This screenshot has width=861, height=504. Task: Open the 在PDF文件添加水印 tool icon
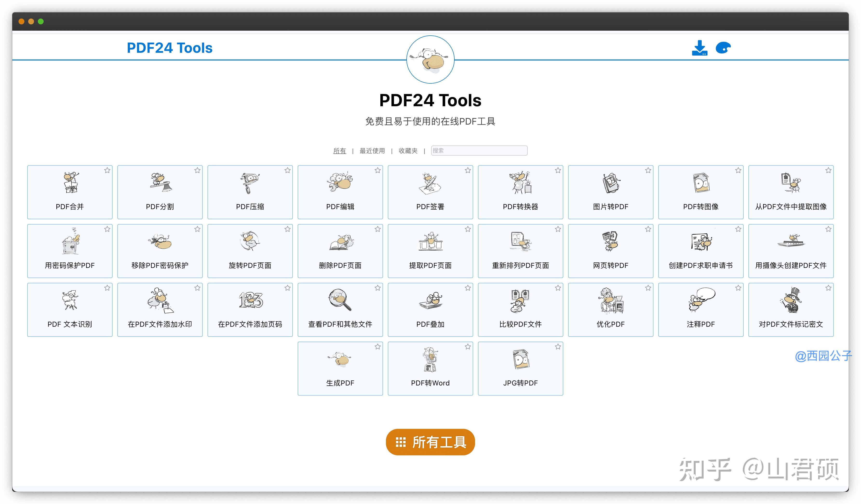click(x=160, y=300)
